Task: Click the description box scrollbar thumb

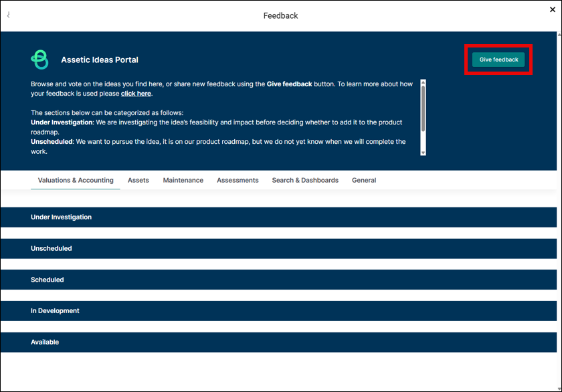Action: pyautogui.click(x=424, y=108)
